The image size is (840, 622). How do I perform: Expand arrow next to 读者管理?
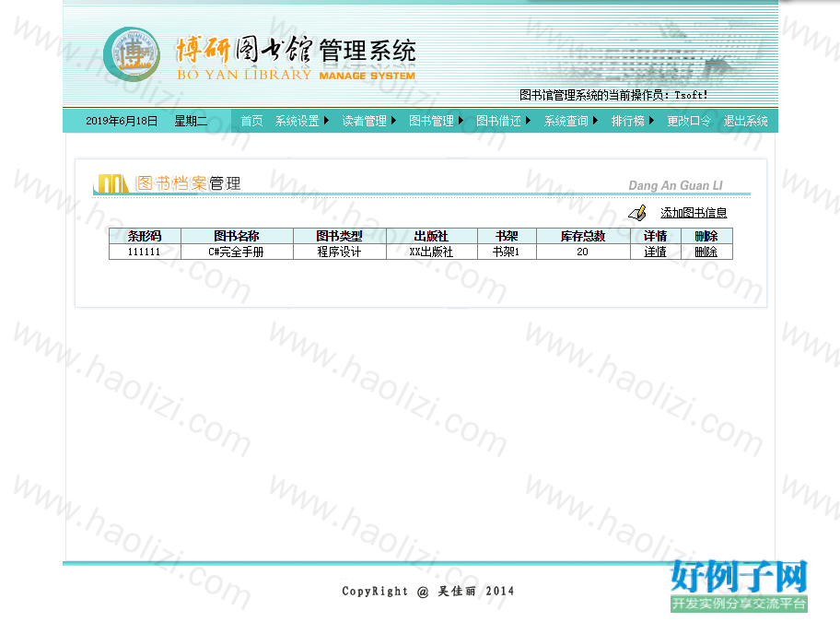(394, 121)
